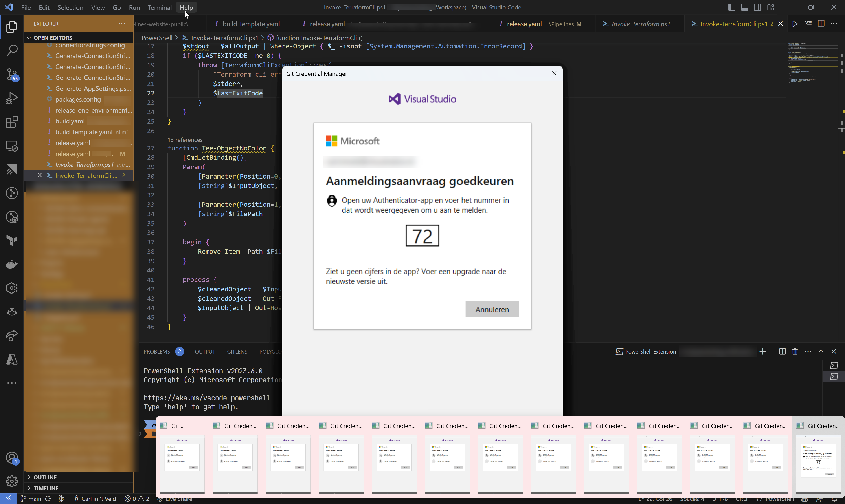Open the Azure extension sidebar
Viewport: 845px width, 504px height.
click(x=12, y=360)
